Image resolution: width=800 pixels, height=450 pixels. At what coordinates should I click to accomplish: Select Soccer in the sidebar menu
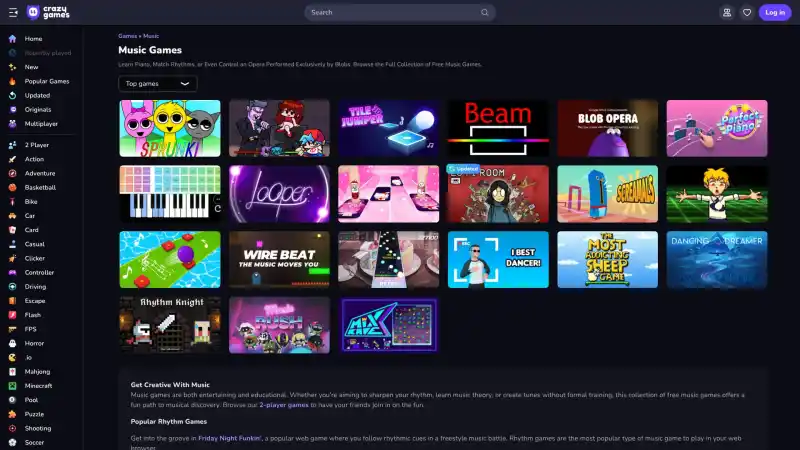pyautogui.click(x=34, y=443)
